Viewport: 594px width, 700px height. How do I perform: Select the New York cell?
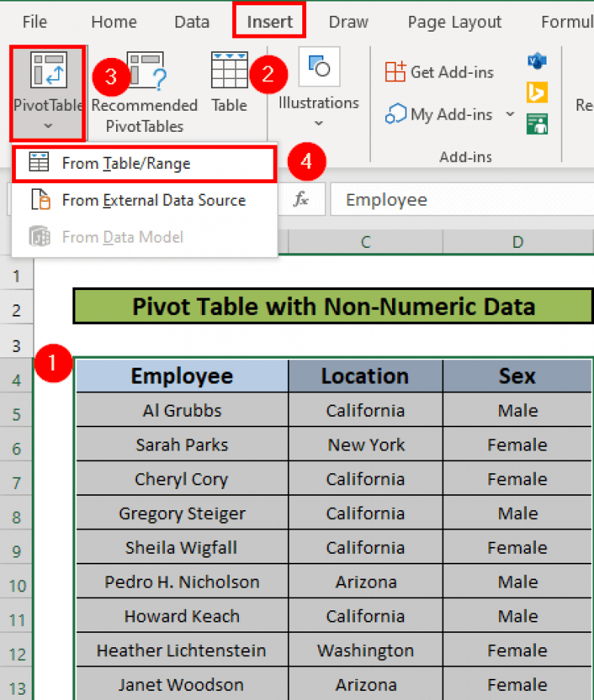coord(366,445)
